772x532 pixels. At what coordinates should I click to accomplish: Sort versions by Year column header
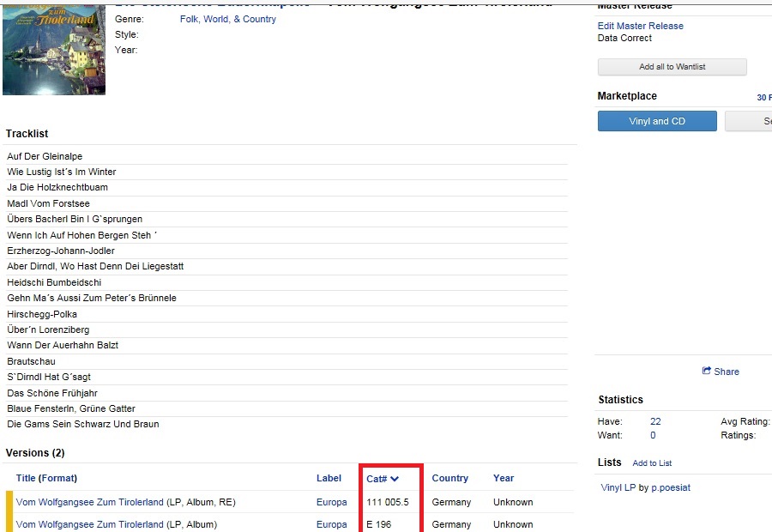pyautogui.click(x=504, y=478)
